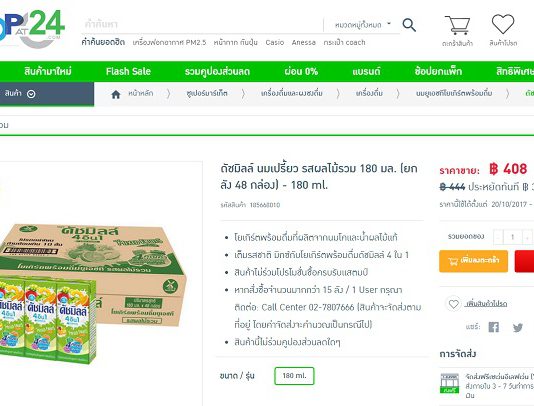Click heart icon to add to favorites
Image resolution: width=534 pixels, height=406 pixels.
tap(453, 303)
